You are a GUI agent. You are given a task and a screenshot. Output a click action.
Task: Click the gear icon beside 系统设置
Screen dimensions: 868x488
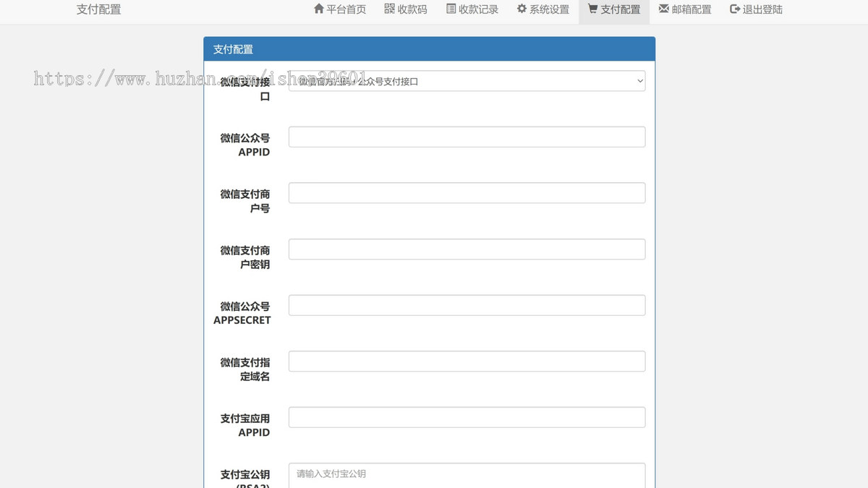point(522,9)
